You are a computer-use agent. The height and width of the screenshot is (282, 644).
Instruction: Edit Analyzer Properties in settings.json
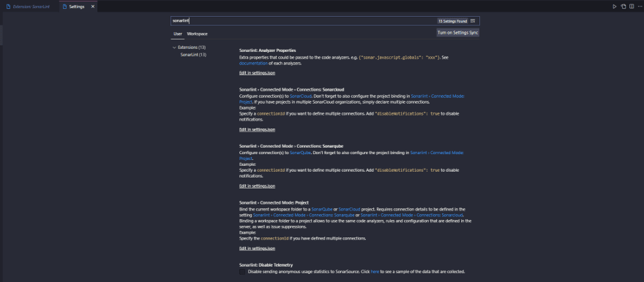(x=257, y=73)
